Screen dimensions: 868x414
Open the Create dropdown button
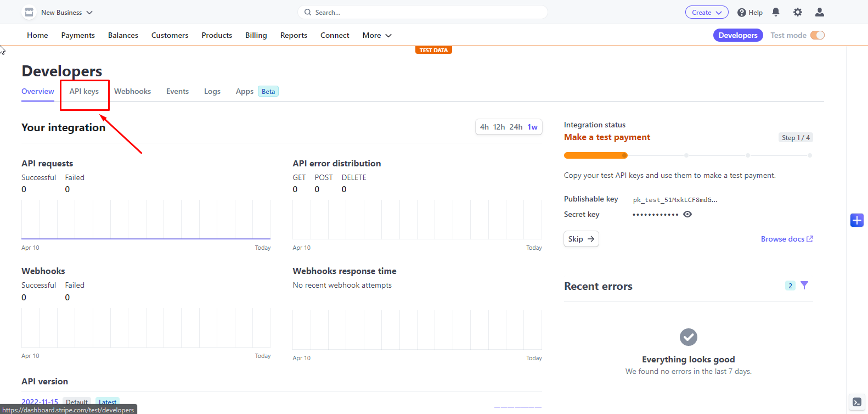coord(706,13)
